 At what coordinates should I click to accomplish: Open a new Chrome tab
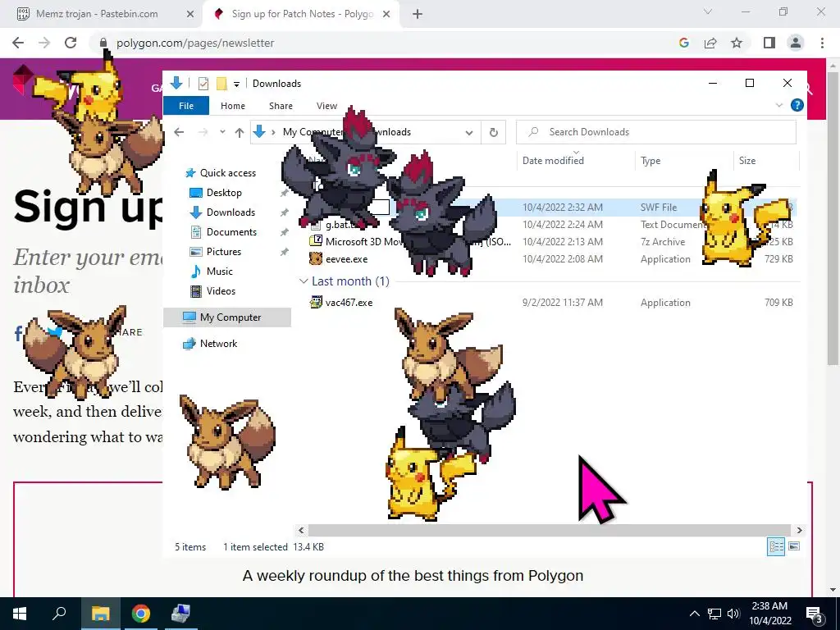(418, 15)
